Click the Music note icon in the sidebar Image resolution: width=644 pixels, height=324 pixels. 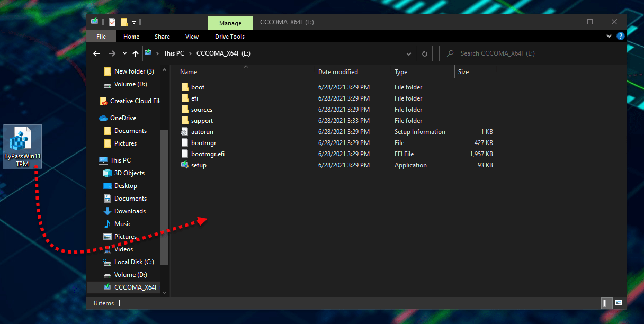[x=108, y=224]
